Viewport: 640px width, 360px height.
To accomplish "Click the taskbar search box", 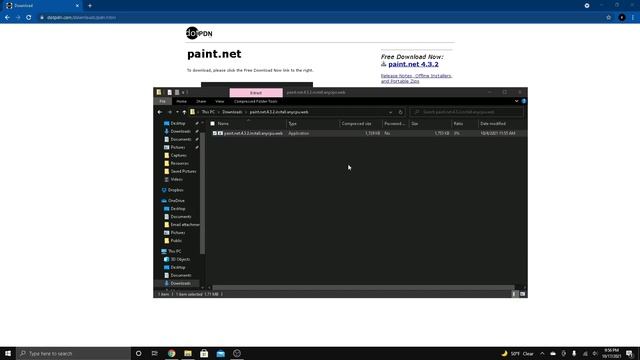I will [x=73, y=353].
